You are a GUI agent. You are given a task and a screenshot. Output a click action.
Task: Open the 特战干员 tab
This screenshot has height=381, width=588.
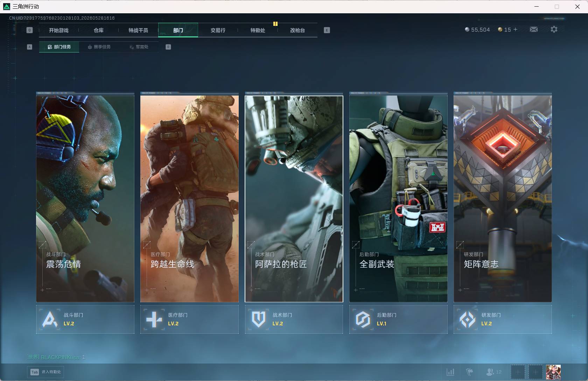click(138, 30)
